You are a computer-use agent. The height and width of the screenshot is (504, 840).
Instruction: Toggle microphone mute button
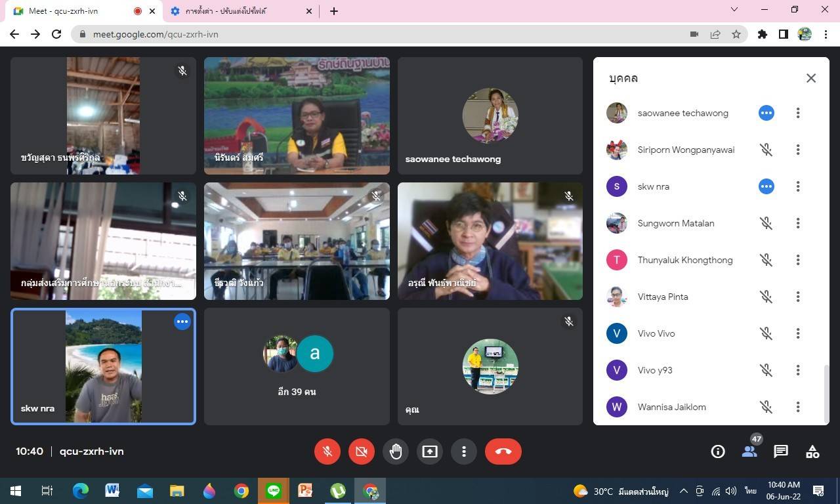click(327, 451)
